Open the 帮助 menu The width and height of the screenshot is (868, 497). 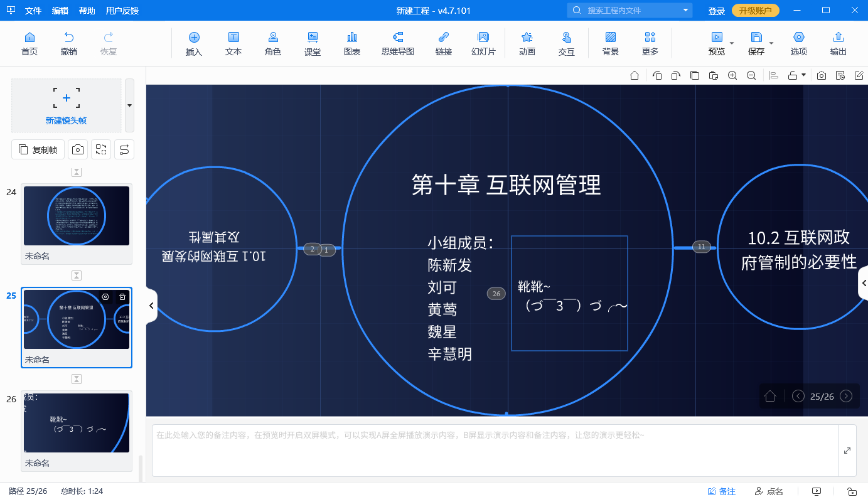tap(87, 11)
